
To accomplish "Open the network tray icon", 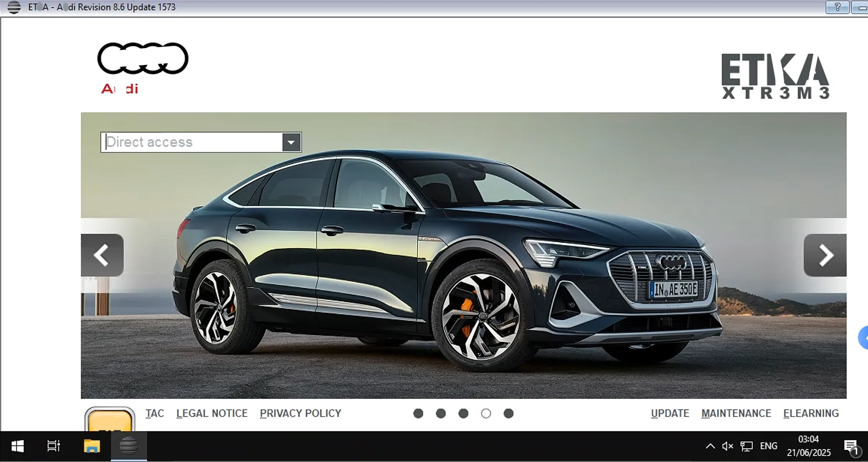I will [747, 446].
